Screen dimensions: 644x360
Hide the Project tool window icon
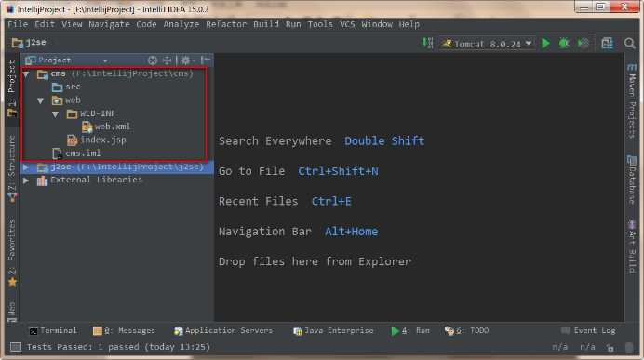pyautogui.click(x=206, y=60)
